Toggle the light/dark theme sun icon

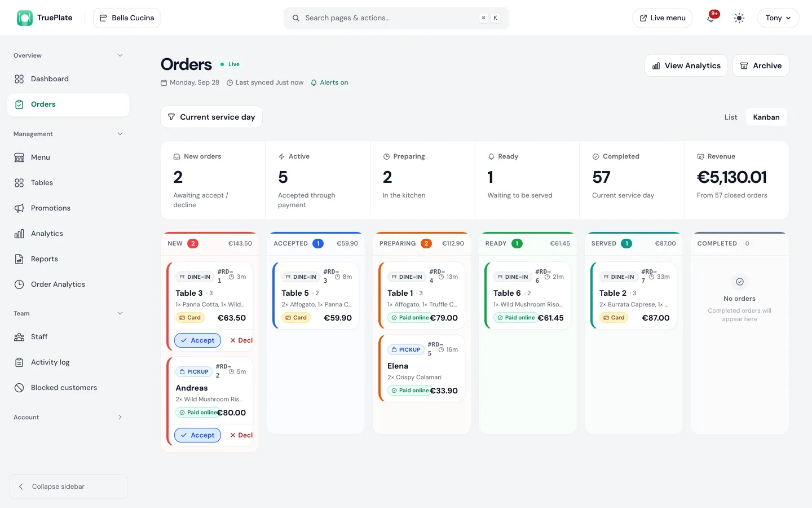739,18
